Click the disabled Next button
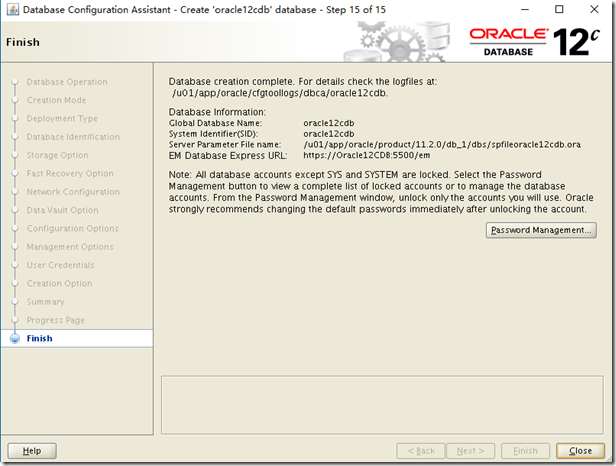 (x=470, y=451)
